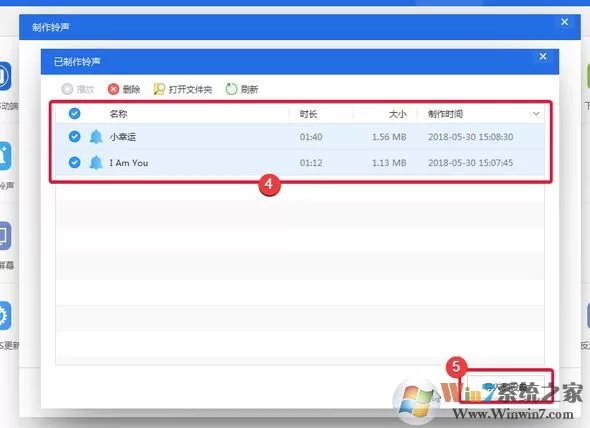Click the 打开文件夹 text label
Screen dimensions: 590x428
tap(190, 90)
